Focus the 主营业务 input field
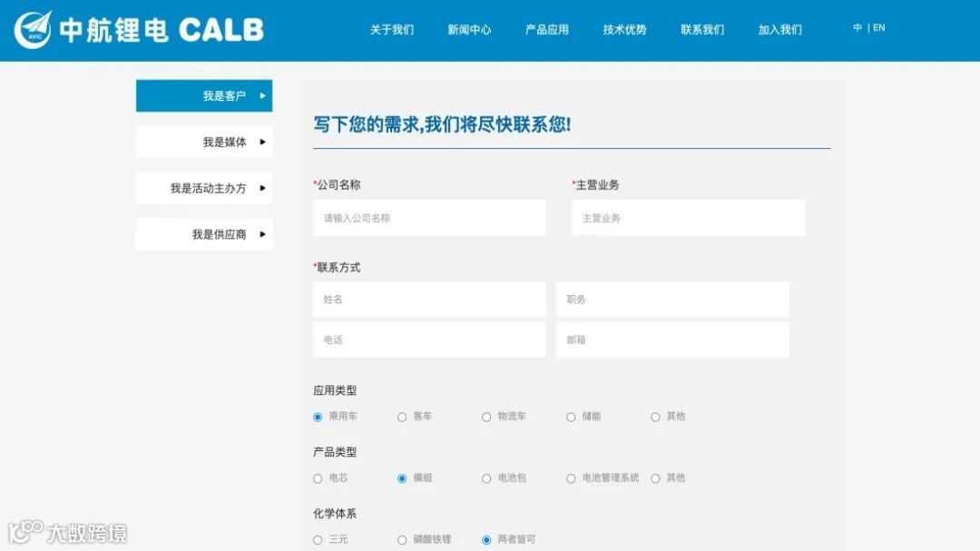Viewport: 980px width, 551px height. pos(688,218)
